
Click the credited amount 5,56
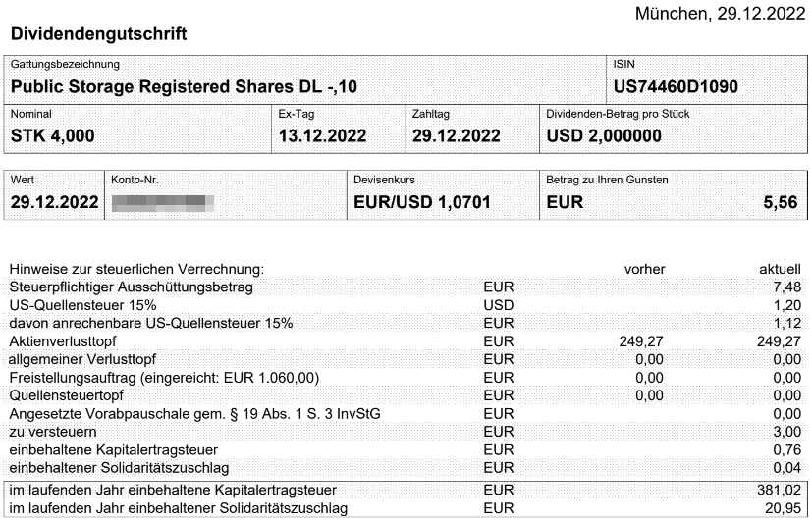[x=781, y=202]
